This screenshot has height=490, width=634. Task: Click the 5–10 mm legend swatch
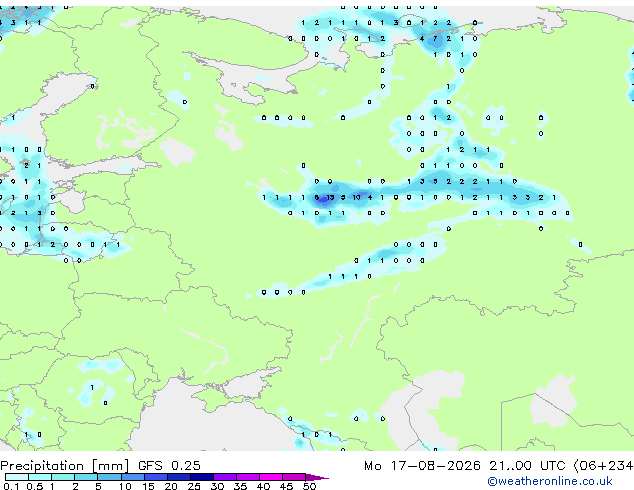pos(109,477)
